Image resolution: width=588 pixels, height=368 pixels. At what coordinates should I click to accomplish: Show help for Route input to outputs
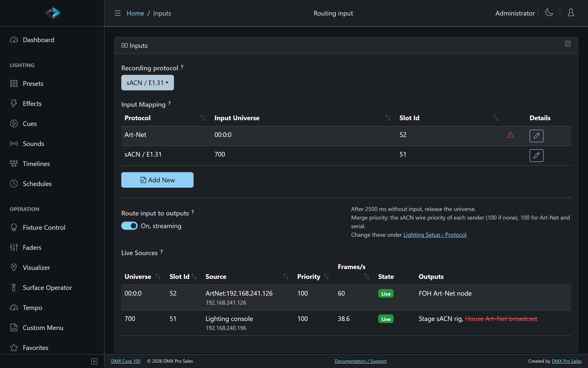[193, 212]
